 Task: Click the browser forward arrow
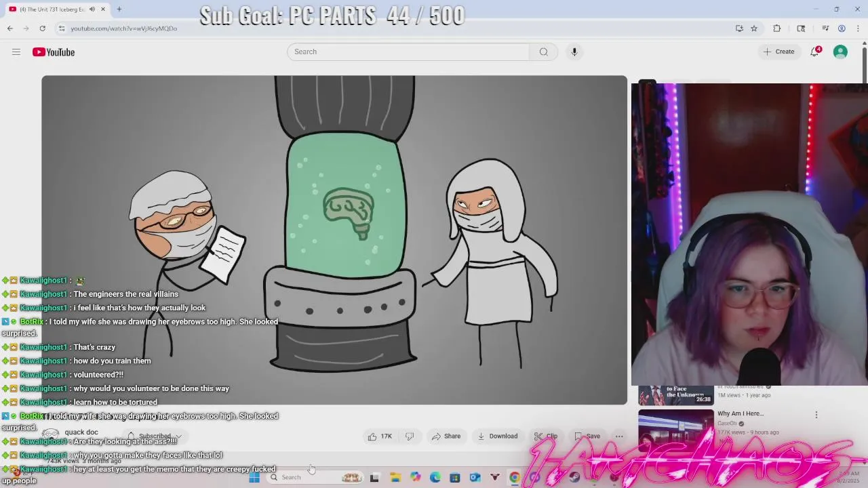click(26, 28)
